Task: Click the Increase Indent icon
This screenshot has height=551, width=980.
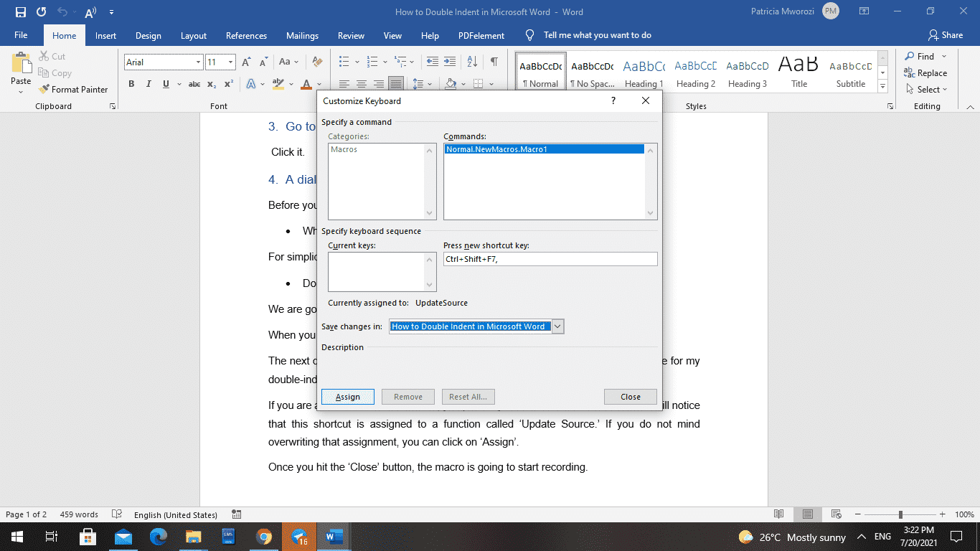Action: pyautogui.click(x=450, y=62)
